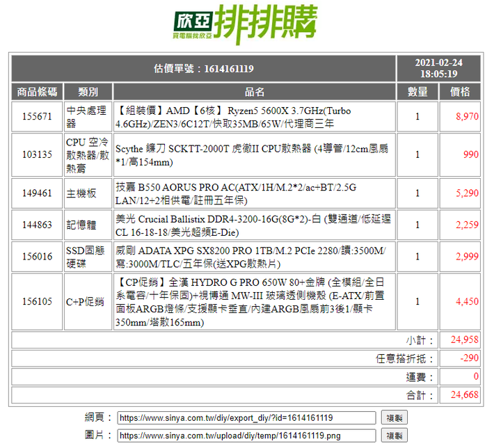This screenshot has height=448, width=501.
Task: Click the 商品條碼 column header
Action: point(37,92)
